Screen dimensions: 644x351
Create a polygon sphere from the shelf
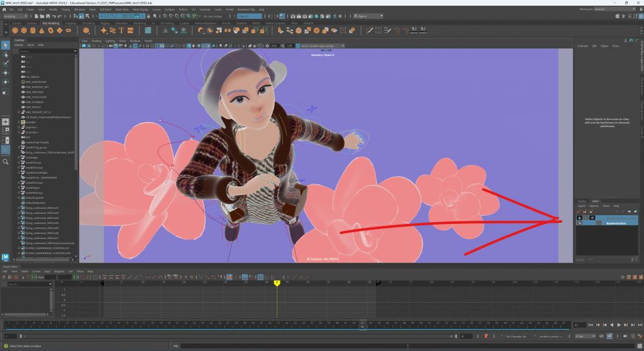click(x=14, y=30)
